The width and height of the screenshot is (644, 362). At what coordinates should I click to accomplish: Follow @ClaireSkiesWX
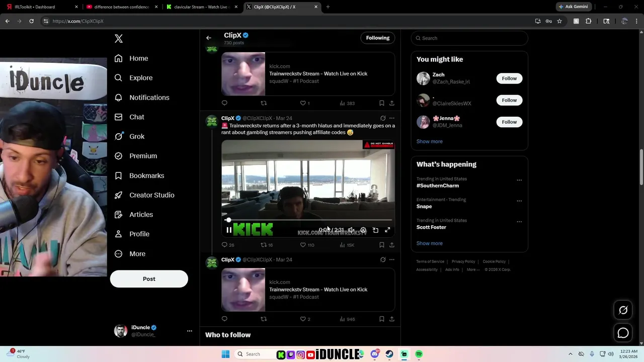tap(509, 100)
